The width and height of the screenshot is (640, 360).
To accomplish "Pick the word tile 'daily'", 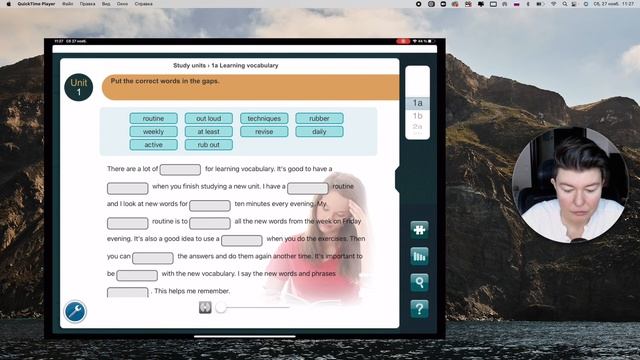I will tap(319, 131).
